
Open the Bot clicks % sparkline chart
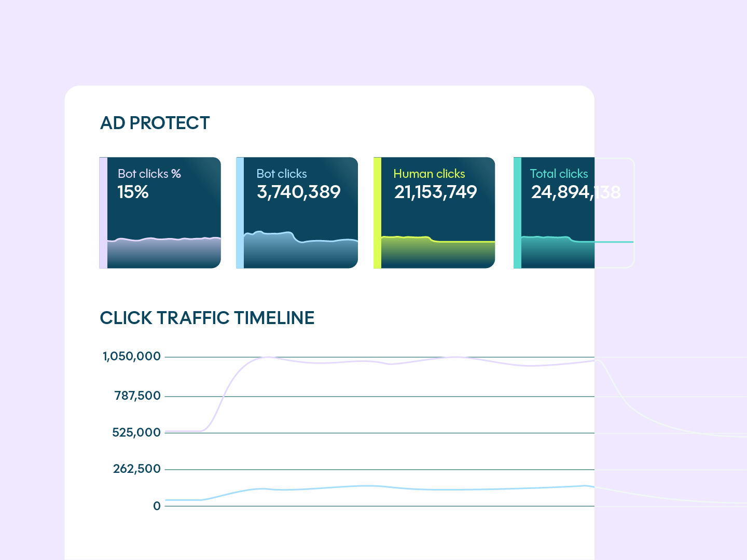(164, 252)
